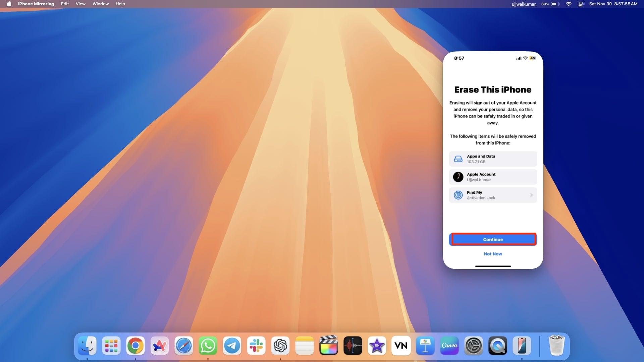Open the Window menu
This screenshot has height=362, width=644.
pyautogui.click(x=100, y=4)
